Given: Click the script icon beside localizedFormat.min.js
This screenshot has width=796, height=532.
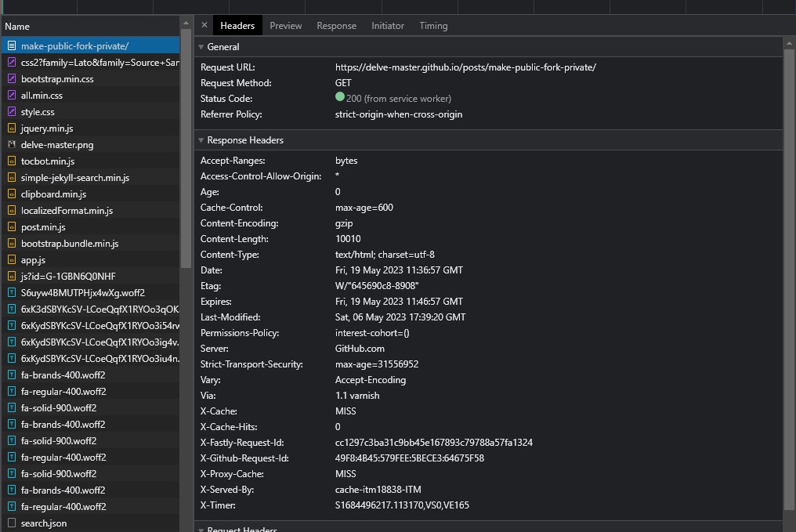Looking at the screenshot, I should (12, 210).
